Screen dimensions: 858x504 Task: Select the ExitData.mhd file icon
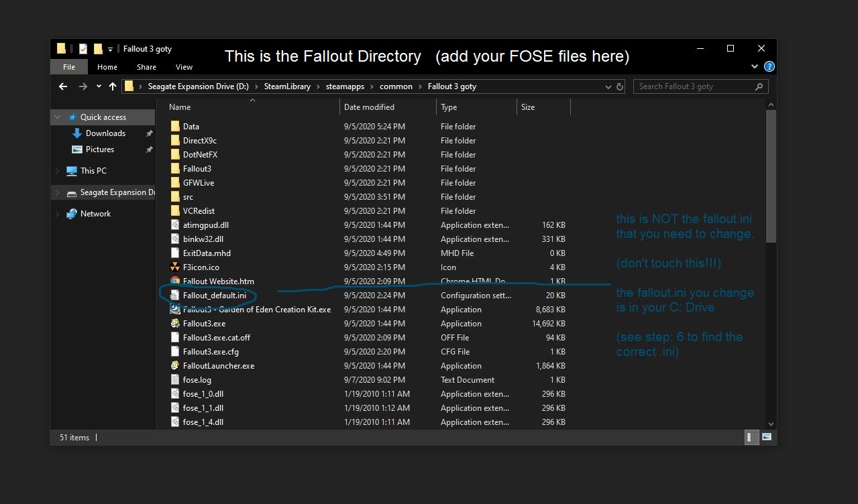pyautogui.click(x=175, y=253)
